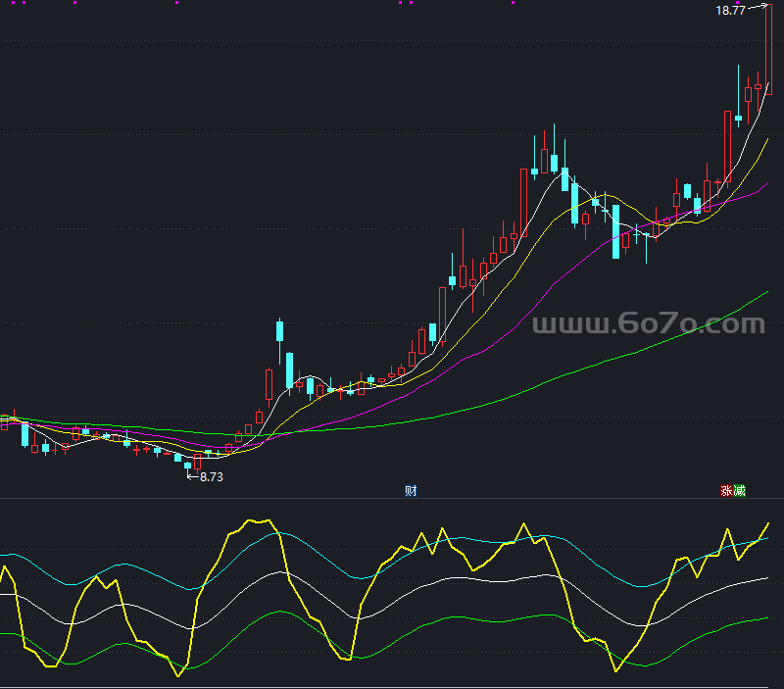Click the large cyan candle at 8.73 low
This screenshot has height=689, width=784.
coord(187,468)
